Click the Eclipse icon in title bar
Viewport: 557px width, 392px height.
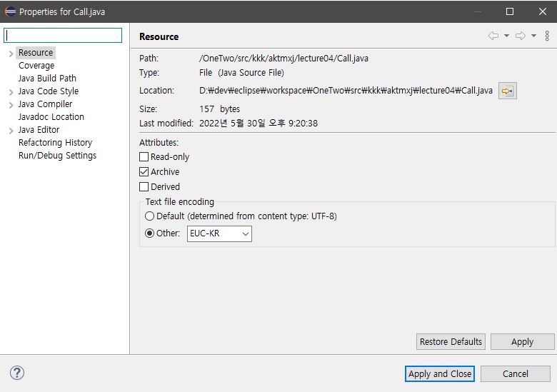10,11
